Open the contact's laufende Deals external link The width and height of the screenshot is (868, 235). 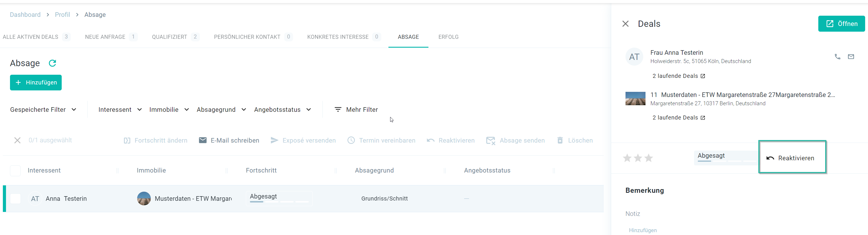tap(703, 76)
